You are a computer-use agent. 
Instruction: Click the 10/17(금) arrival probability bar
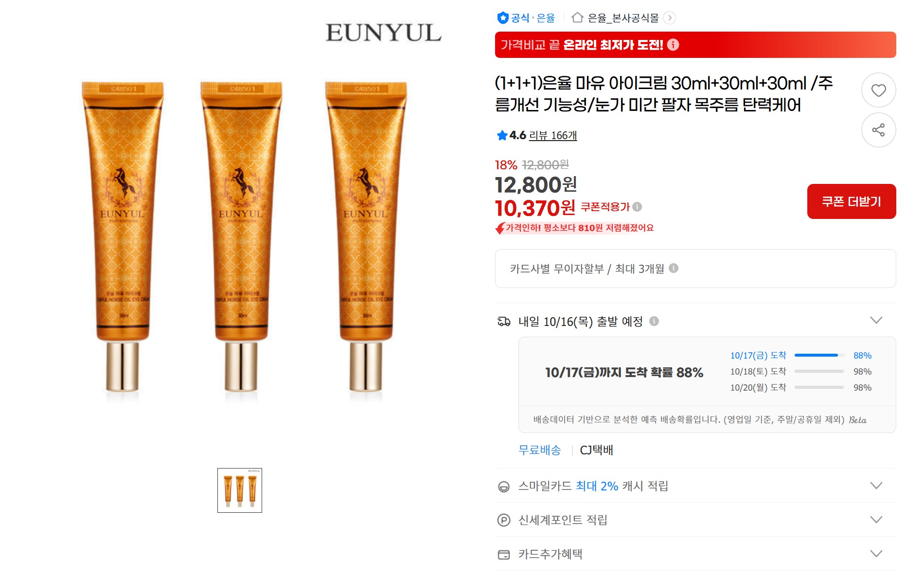click(x=819, y=355)
